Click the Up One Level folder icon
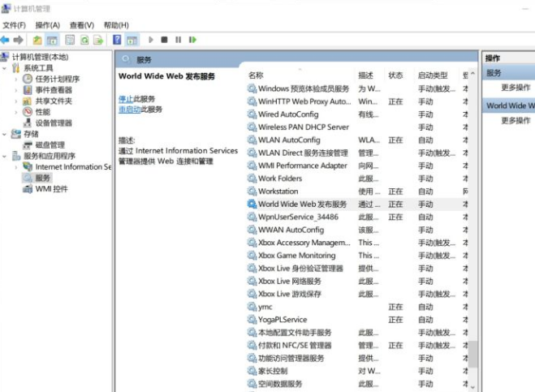535x392 pixels. pos(37,39)
